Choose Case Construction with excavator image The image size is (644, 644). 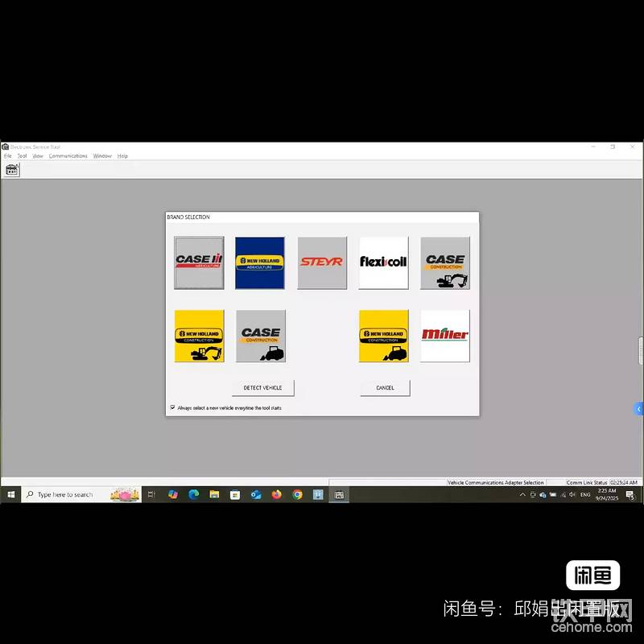point(445,262)
